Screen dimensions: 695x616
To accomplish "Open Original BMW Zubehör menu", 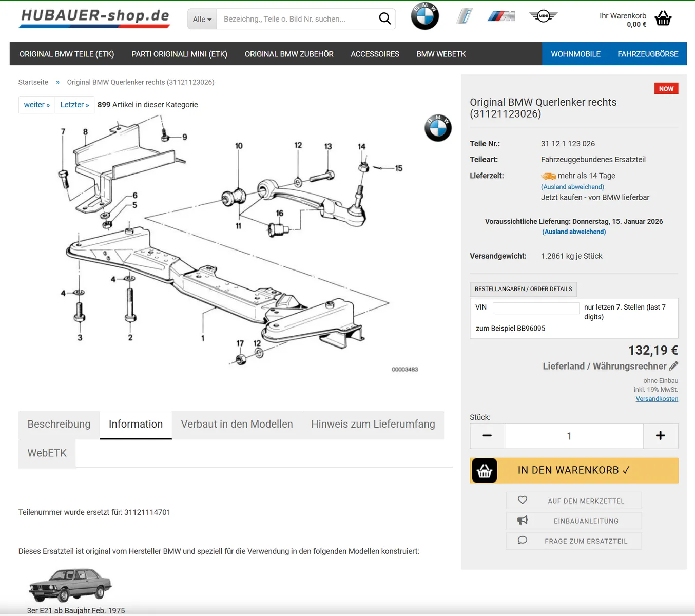I will (x=289, y=54).
